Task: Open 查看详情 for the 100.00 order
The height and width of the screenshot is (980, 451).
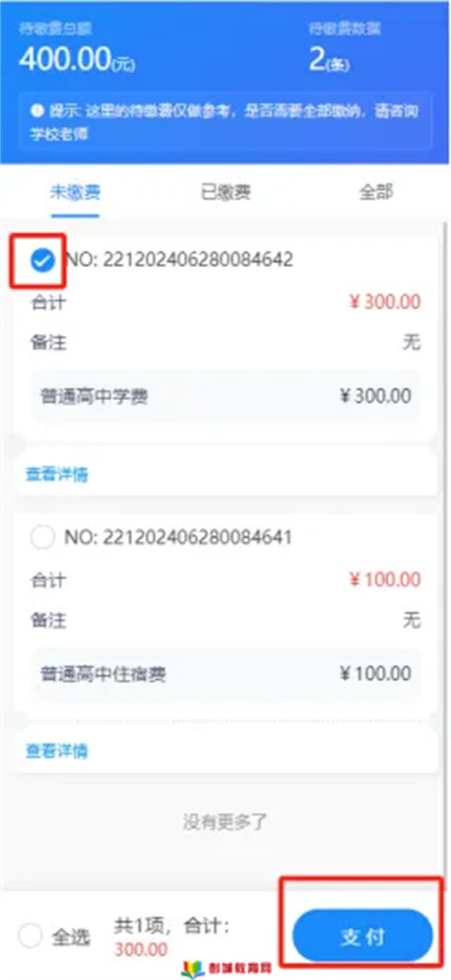Action: point(57,751)
